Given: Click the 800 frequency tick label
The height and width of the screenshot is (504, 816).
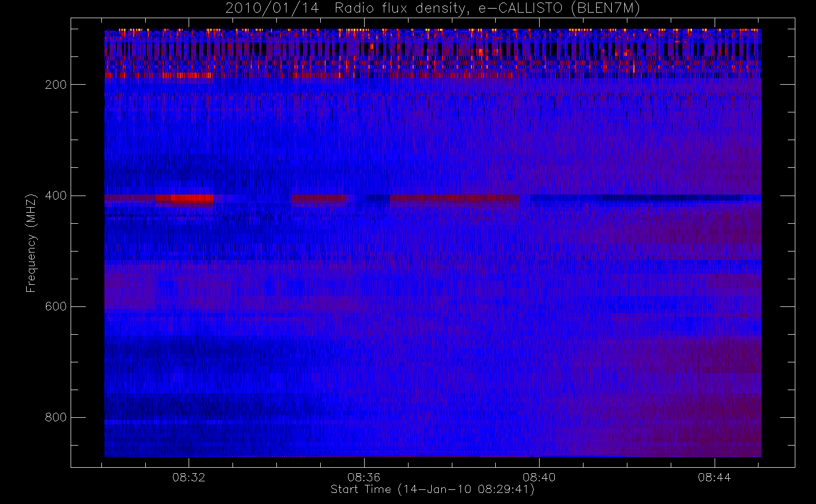Looking at the screenshot, I should 55,417.
